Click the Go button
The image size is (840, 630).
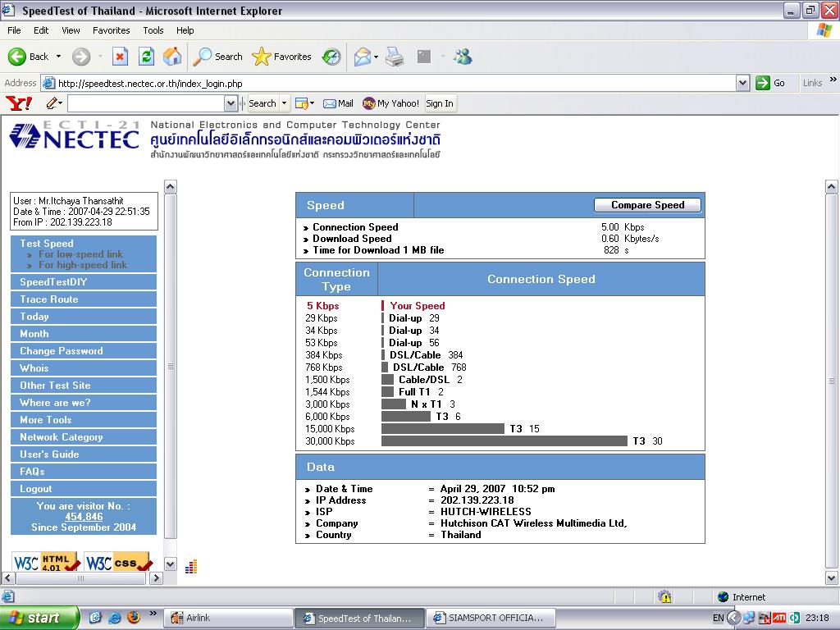pos(770,83)
